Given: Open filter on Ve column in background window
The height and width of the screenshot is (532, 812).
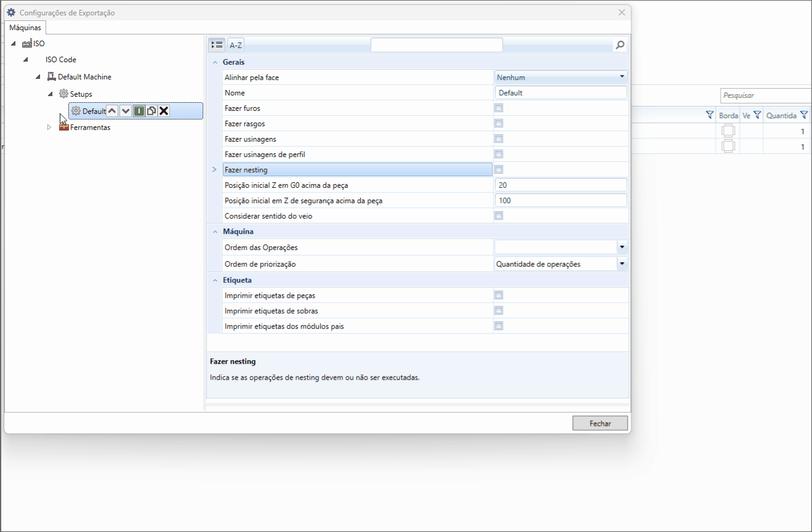Looking at the screenshot, I should [757, 115].
